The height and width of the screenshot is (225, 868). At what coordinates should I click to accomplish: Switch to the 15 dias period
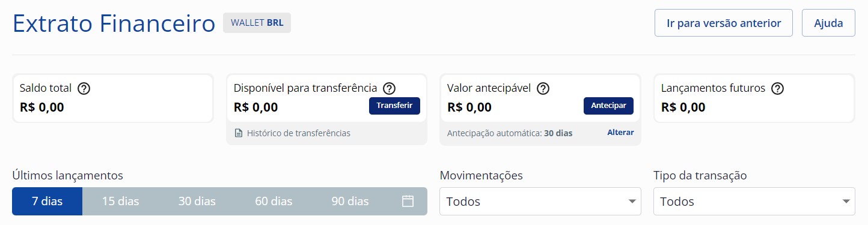[120, 201]
